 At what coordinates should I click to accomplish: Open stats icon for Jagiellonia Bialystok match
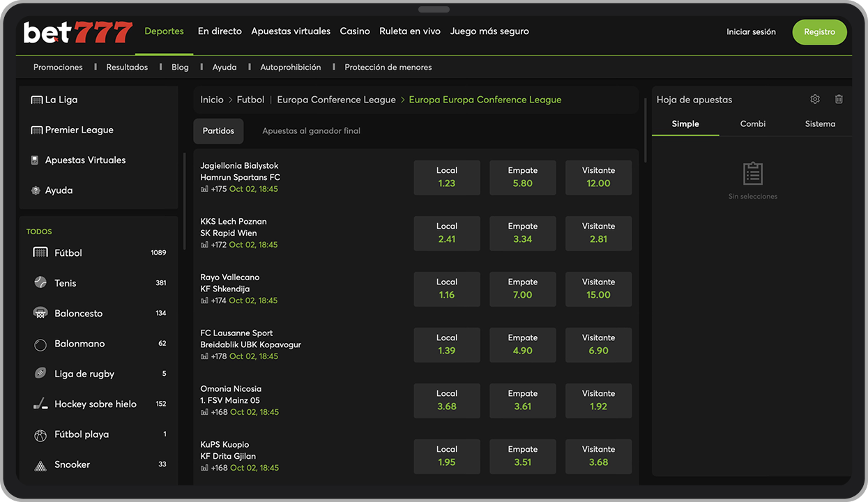(204, 189)
